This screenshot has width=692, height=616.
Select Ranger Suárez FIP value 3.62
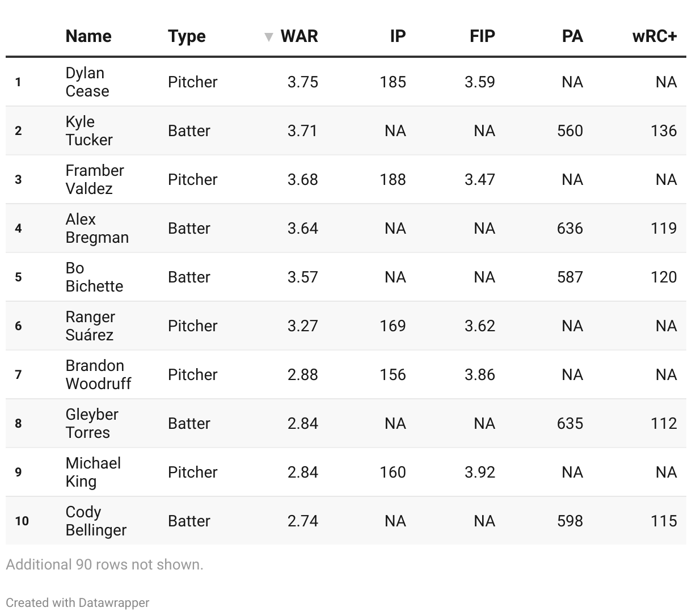479,326
